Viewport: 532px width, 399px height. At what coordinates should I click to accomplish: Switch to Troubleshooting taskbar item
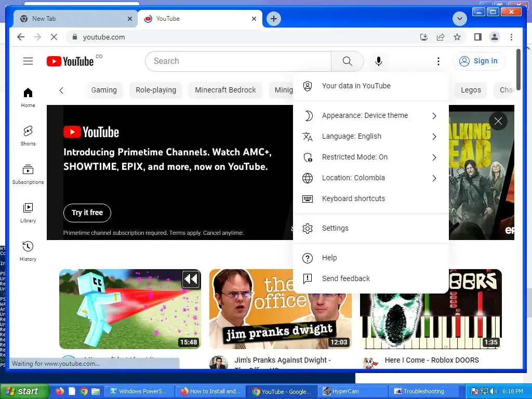(424, 391)
